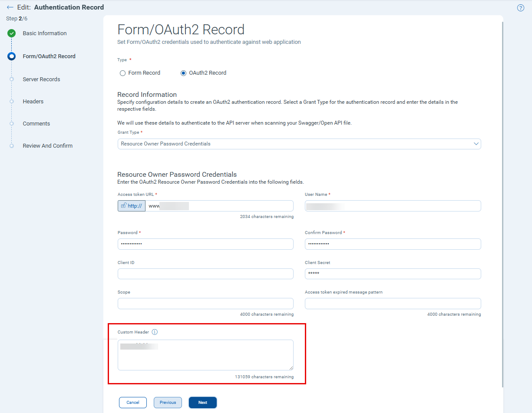The height and width of the screenshot is (413, 532).
Task: Expand the Grant Type chevron arrow
Action: tap(476, 144)
